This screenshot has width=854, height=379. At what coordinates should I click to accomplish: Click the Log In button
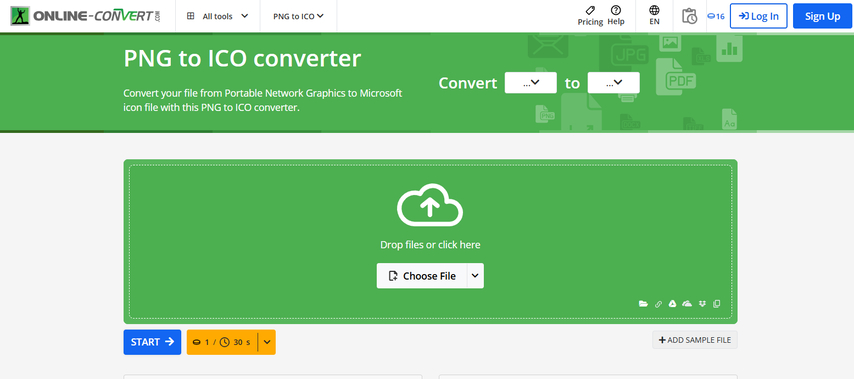pyautogui.click(x=759, y=16)
